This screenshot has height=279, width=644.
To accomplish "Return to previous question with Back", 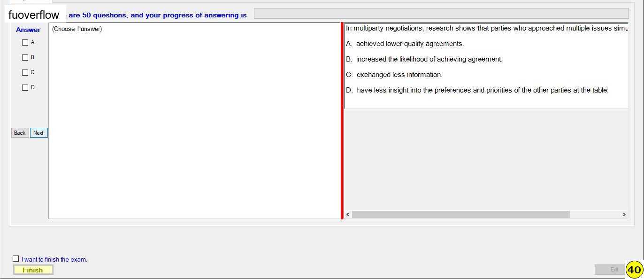I will pos(20,133).
